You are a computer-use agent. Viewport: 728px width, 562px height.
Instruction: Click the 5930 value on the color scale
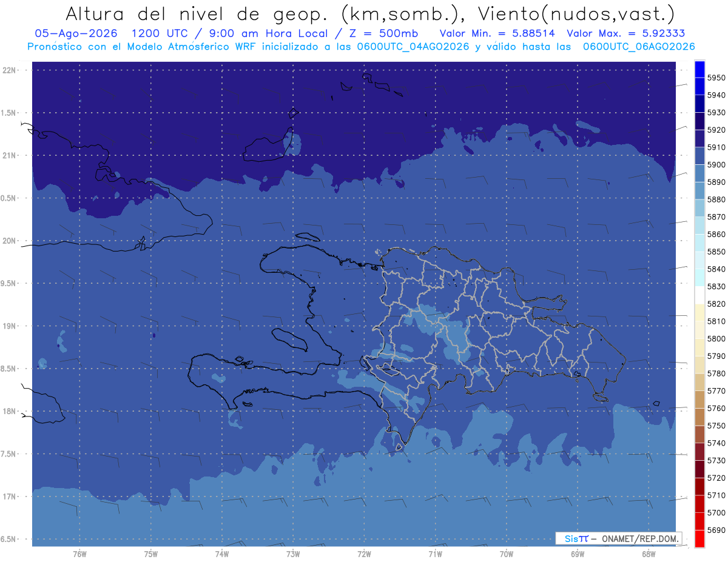click(716, 113)
